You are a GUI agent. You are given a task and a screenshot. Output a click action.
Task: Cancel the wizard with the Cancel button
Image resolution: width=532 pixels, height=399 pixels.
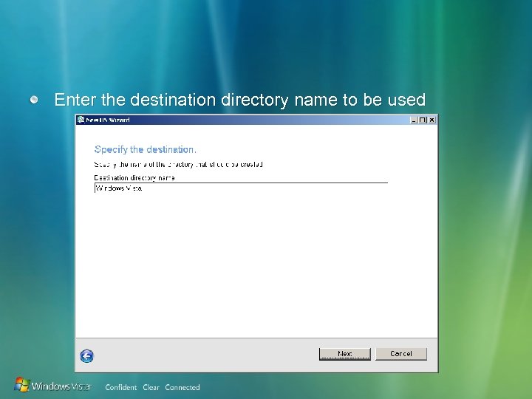(401, 354)
